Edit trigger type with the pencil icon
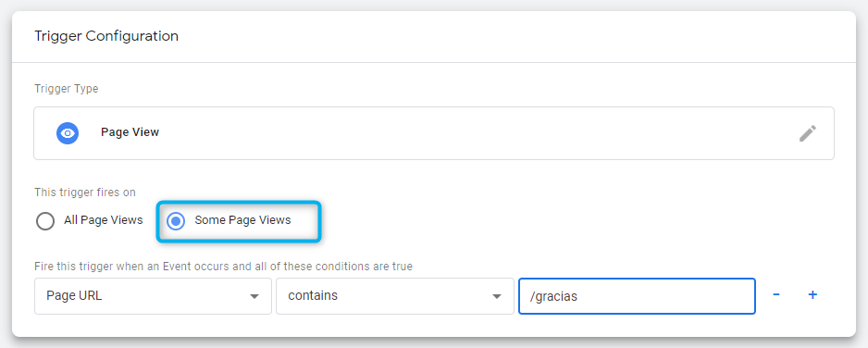This screenshot has height=348, width=868. click(808, 133)
